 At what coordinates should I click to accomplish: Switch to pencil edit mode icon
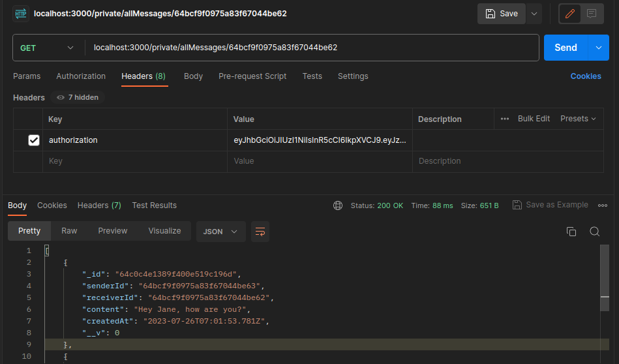coord(569,14)
